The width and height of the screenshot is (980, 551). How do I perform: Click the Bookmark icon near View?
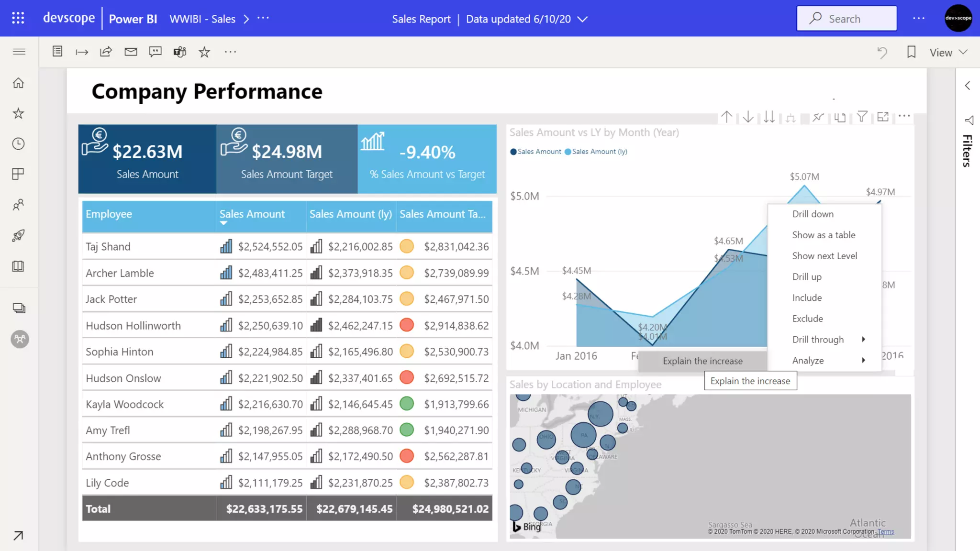pos(911,52)
